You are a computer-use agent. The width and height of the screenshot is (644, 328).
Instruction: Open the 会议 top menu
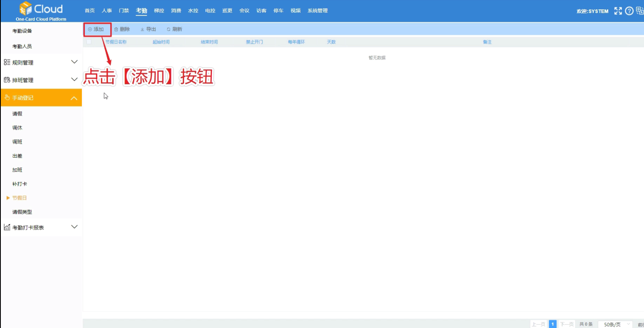coord(244,11)
